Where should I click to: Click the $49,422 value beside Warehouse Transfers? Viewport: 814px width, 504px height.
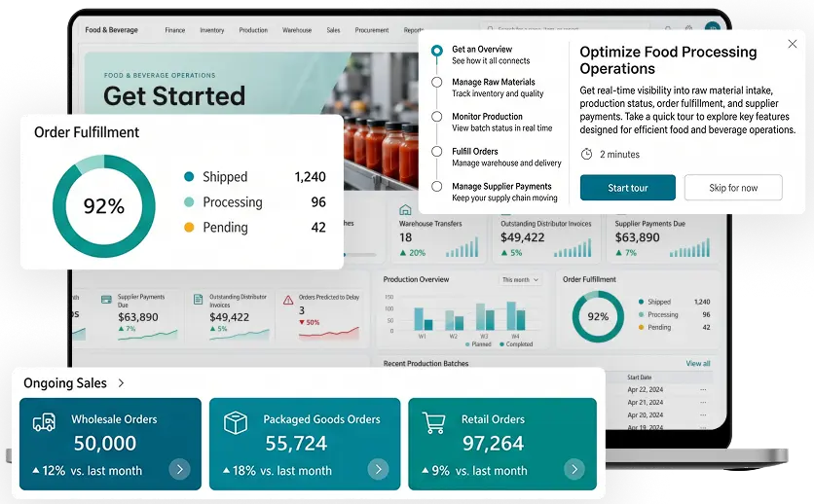pyautogui.click(x=522, y=237)
